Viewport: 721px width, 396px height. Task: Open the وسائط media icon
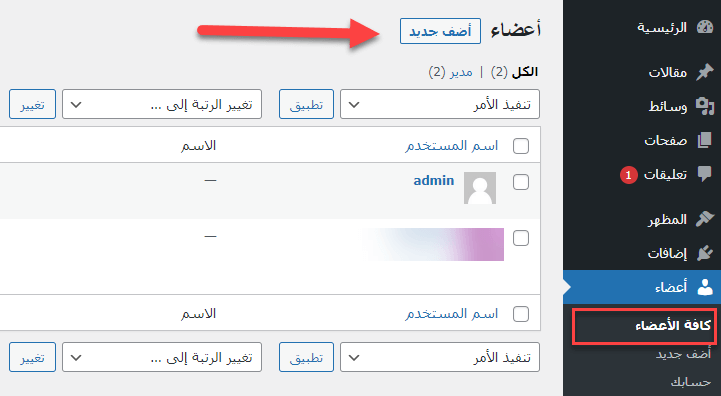[704, 106]
